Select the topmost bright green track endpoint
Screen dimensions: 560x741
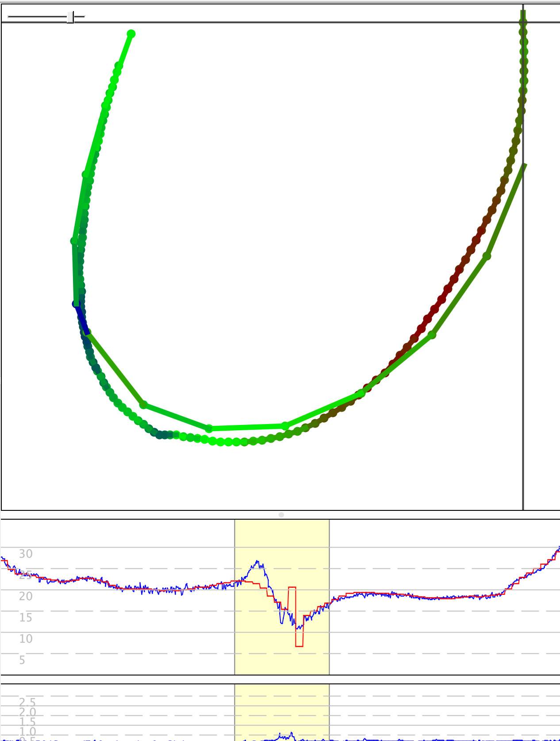pos(131,34)
